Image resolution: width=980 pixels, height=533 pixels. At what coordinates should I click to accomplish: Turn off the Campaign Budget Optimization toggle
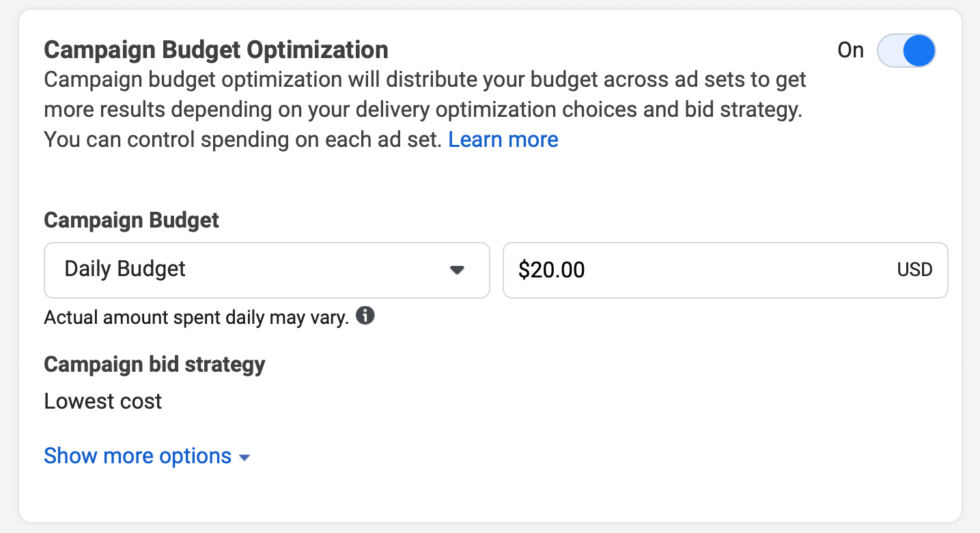point(906,51)
